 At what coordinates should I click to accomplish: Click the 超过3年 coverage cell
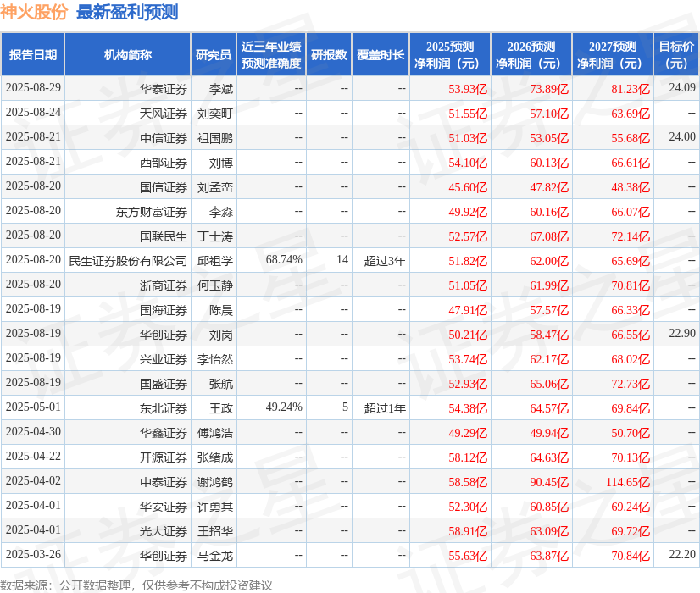385,261
